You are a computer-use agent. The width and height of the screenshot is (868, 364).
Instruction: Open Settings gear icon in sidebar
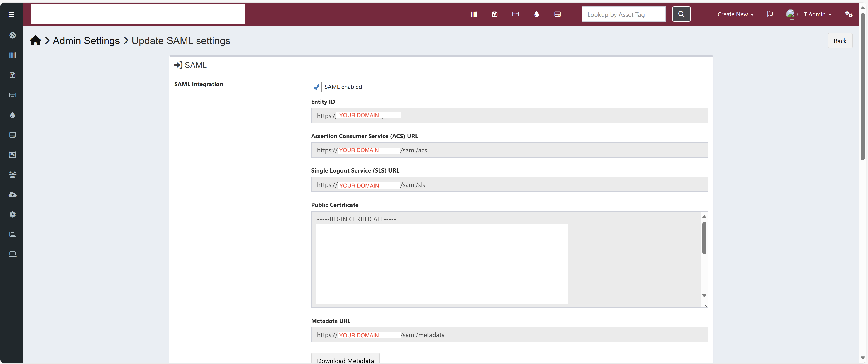pos(12,214)
